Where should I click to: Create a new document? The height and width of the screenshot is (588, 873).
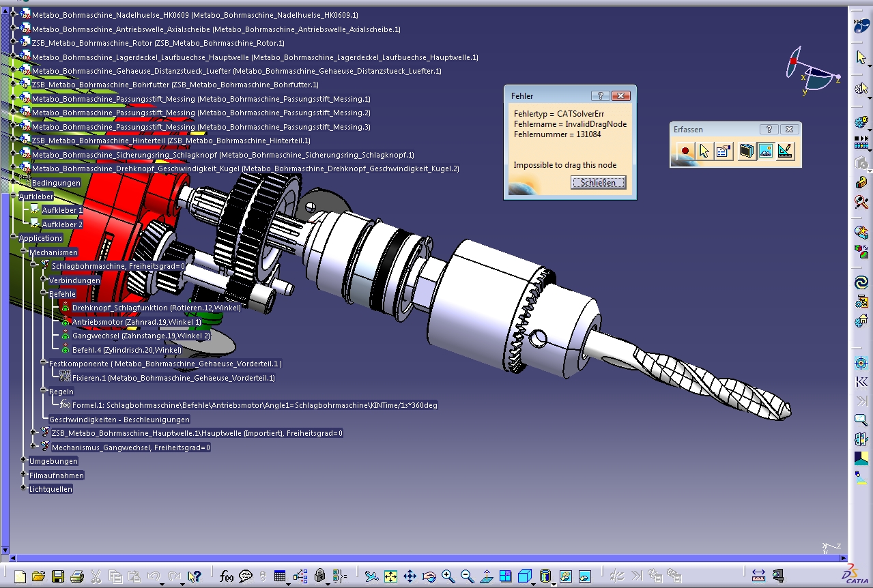coord(20,576)
